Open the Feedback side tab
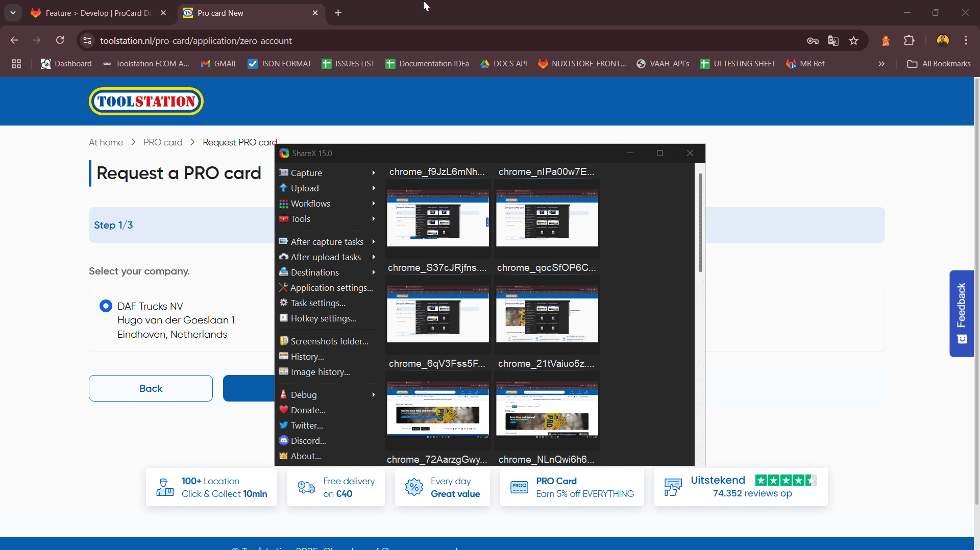Viewport: 980px width, 550px height. pos(961,313)
